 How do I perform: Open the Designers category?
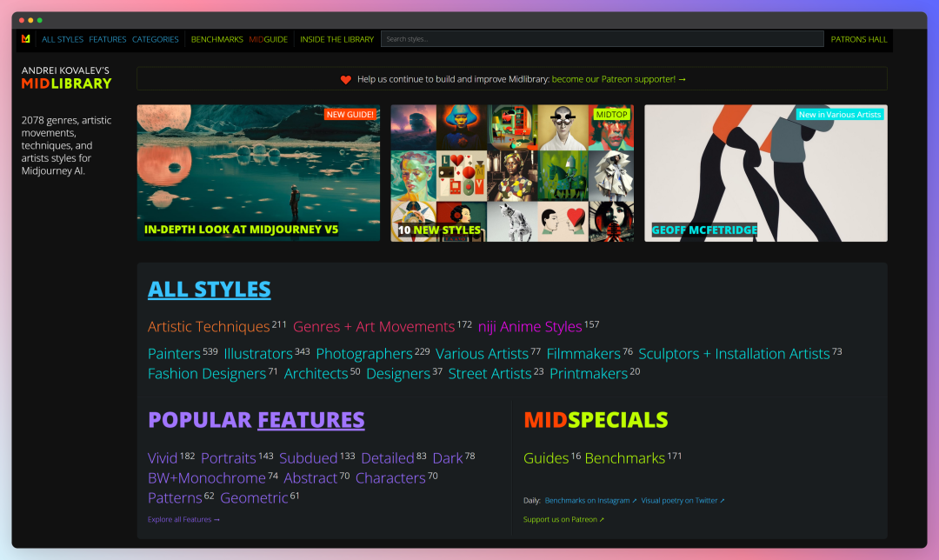(x=398, y=374)
